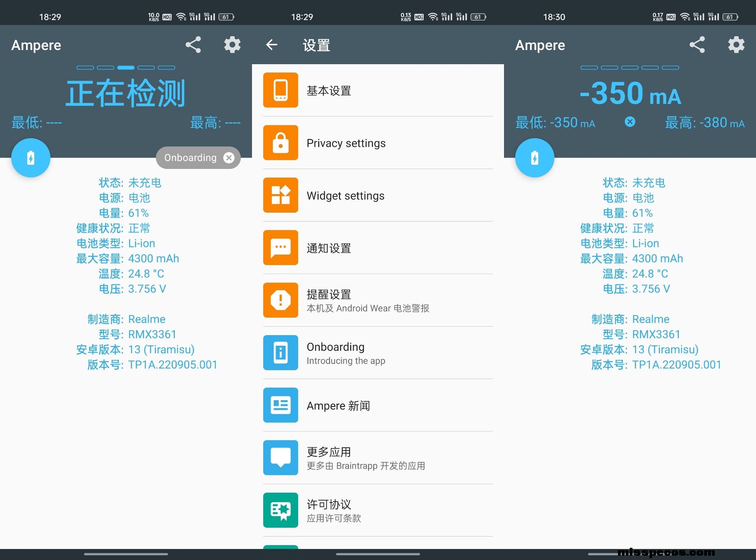Select 基本设置 entry
This screenshot has height=560, width=756.
pyautogui.click(x=378, y=90)
